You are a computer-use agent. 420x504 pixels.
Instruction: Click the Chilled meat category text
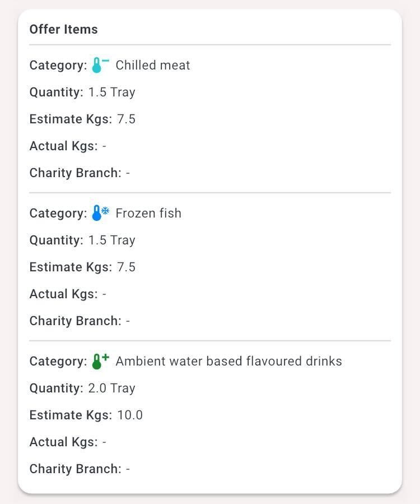click(x=153, y=65)
